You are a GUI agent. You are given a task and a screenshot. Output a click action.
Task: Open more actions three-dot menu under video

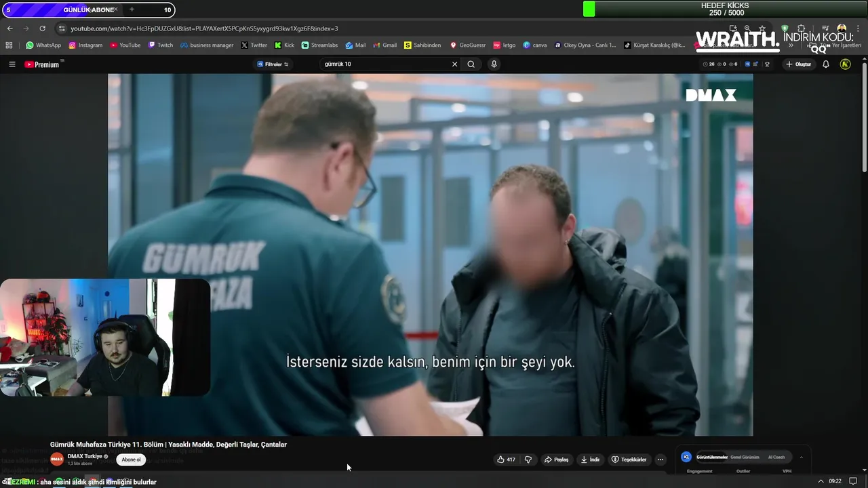pyautogui.click(x=660, y=460)
